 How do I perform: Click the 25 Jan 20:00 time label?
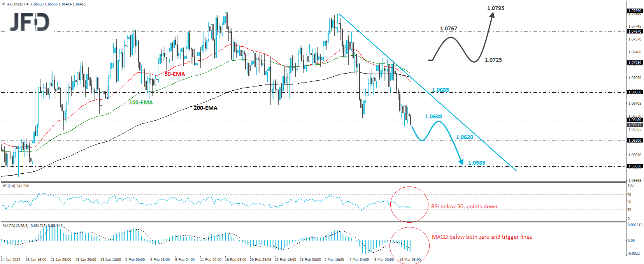point(86,260)
